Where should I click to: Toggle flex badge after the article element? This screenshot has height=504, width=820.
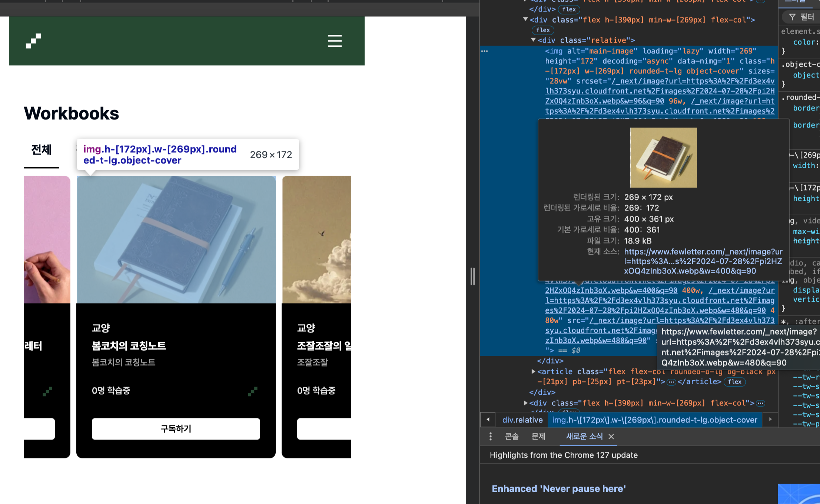(734, 382)
